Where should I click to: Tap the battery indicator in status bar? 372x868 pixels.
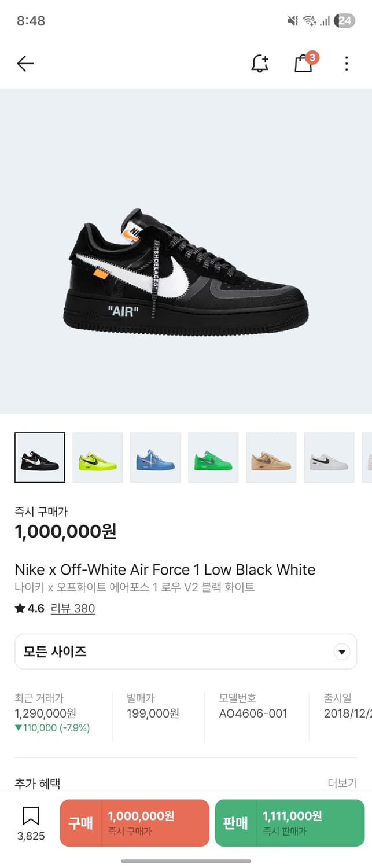click(345, 21)
